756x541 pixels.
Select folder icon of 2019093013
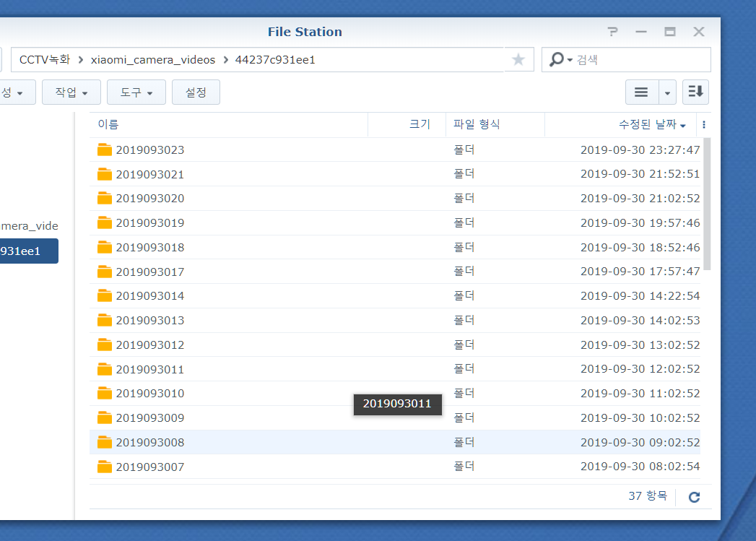click(104, 320)
